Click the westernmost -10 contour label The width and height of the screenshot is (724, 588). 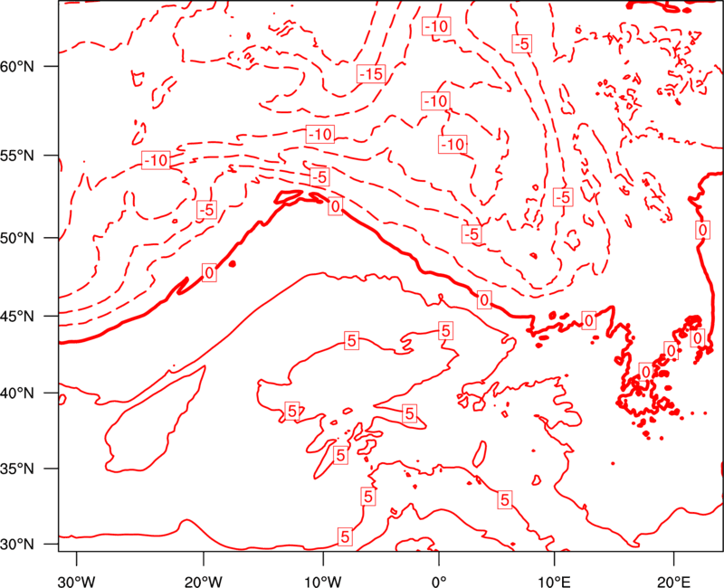(x=156, y=160)
